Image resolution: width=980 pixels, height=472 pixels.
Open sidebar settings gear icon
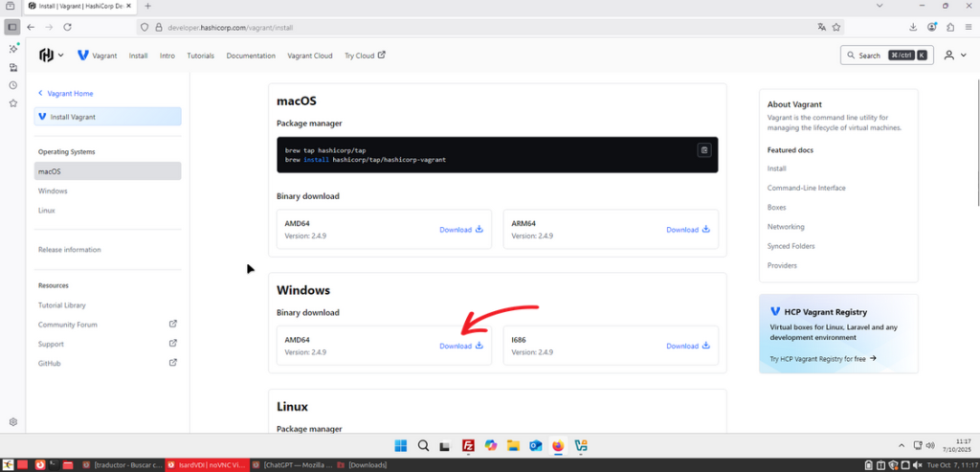(13, 422)
